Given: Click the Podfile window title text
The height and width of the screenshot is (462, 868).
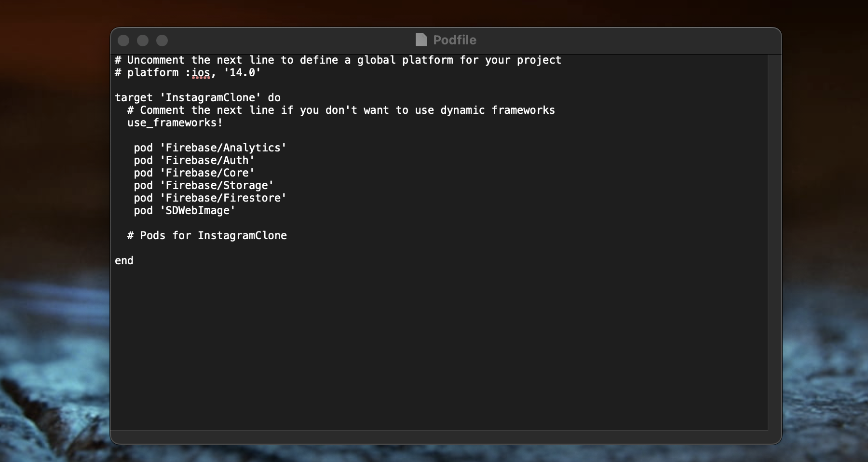Looking at the screenshot, I should click(455, 40).
